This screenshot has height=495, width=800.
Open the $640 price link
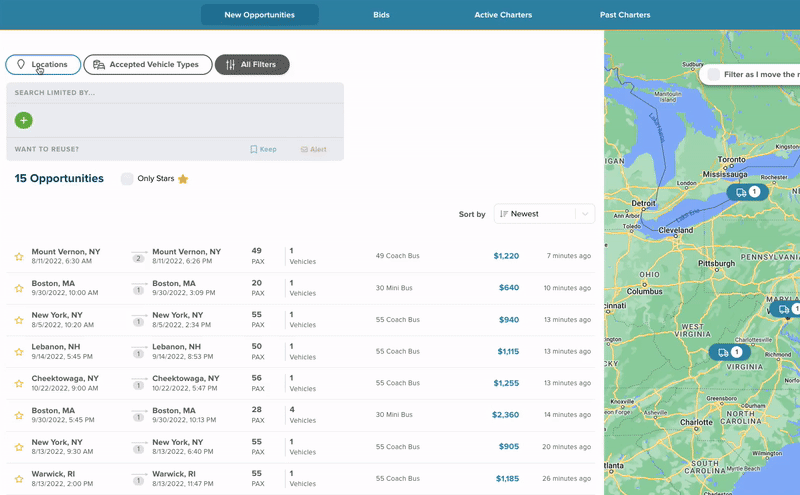[x=509, y=288]
